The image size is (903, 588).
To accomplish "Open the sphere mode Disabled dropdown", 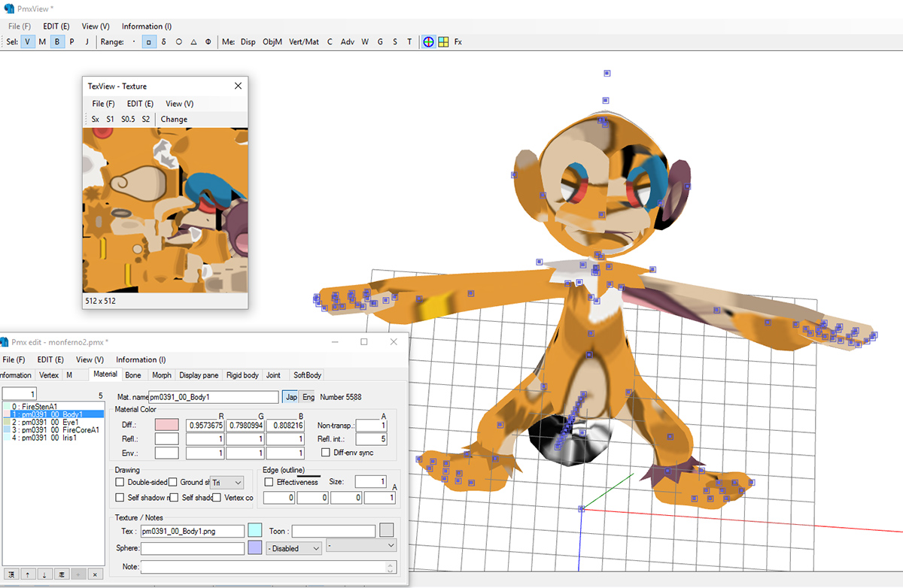I will [294, 548].
